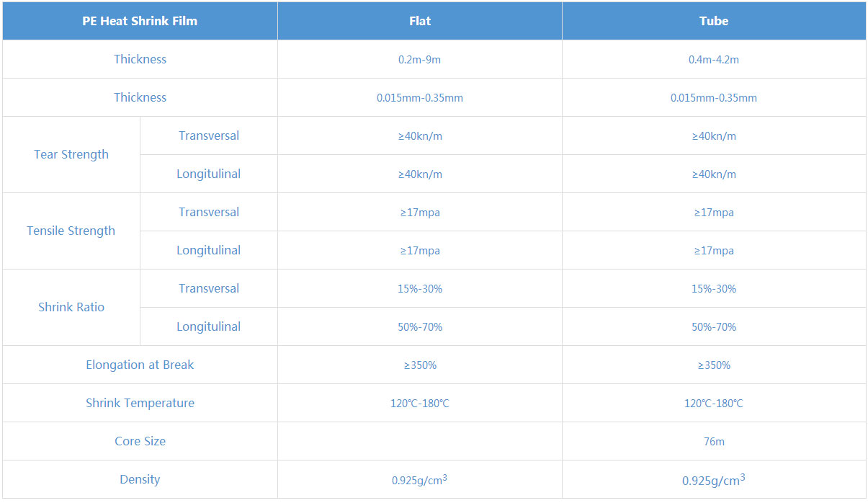The image size is (868, 503).
Task: Select the Flat density value "0.925g/cm3"
Action: pos(419,479)
